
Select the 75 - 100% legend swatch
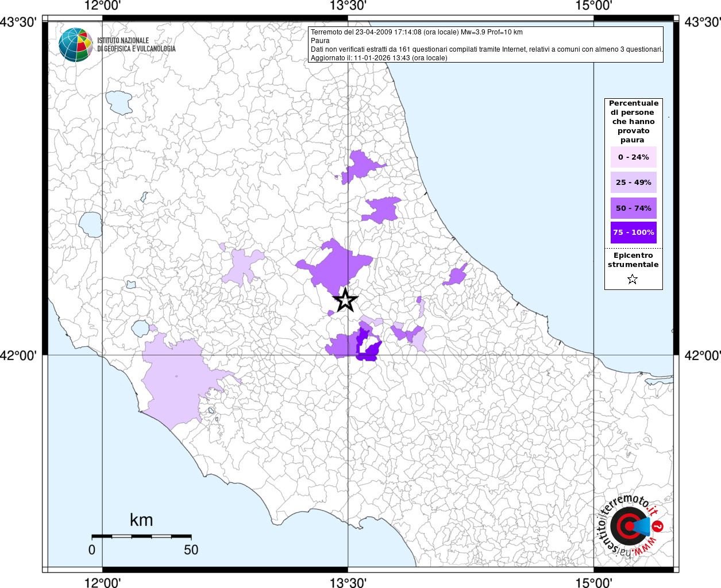pos(633,233)
